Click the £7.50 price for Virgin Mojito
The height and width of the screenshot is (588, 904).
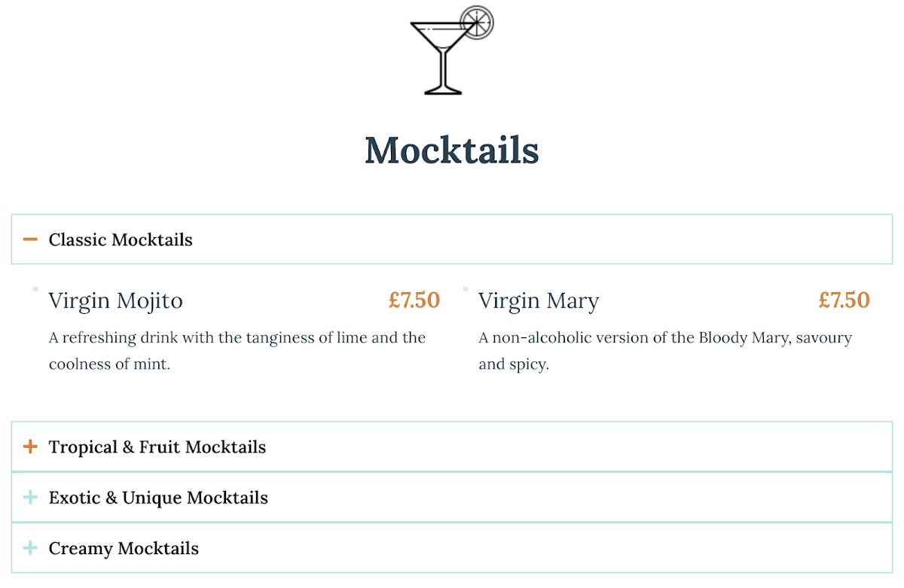point(414,300)
